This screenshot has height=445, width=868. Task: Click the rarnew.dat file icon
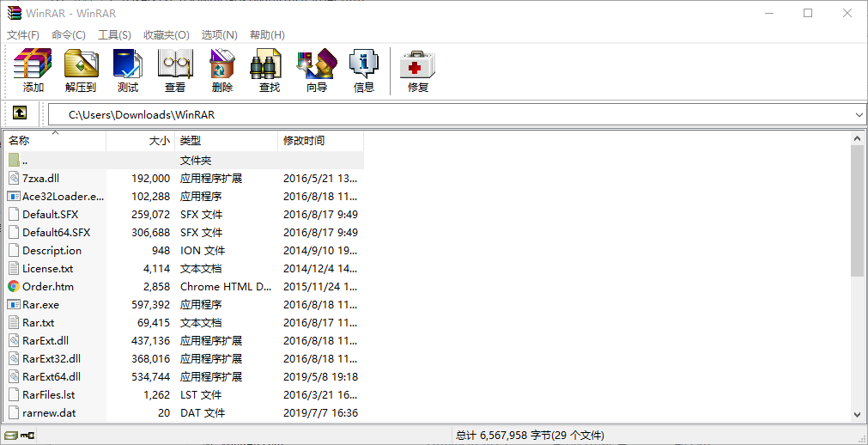[x=14, y=413]
